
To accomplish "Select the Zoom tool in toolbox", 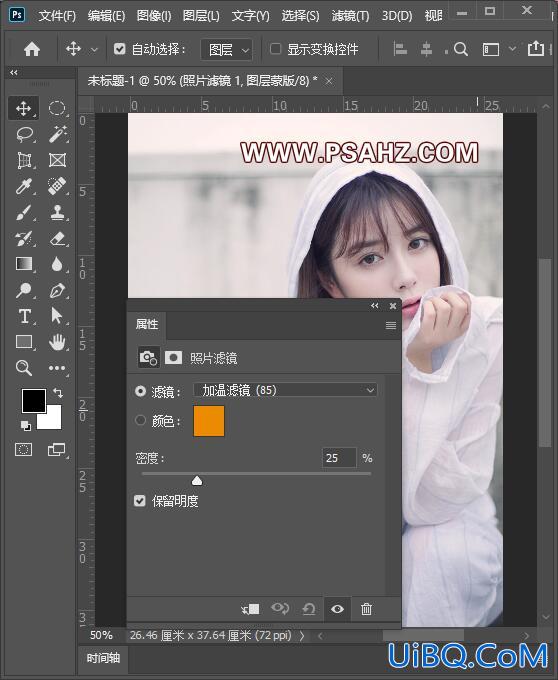I will coord(24,368).
